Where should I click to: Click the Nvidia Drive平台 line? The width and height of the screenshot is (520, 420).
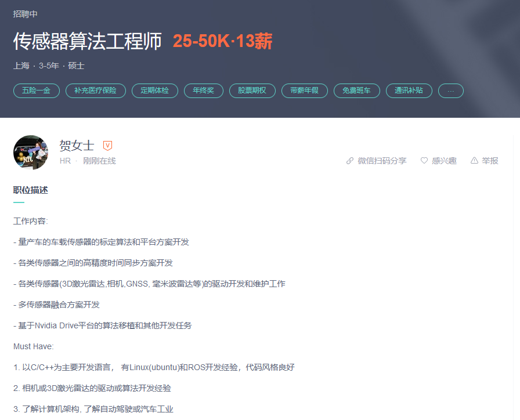pos(103,325)
